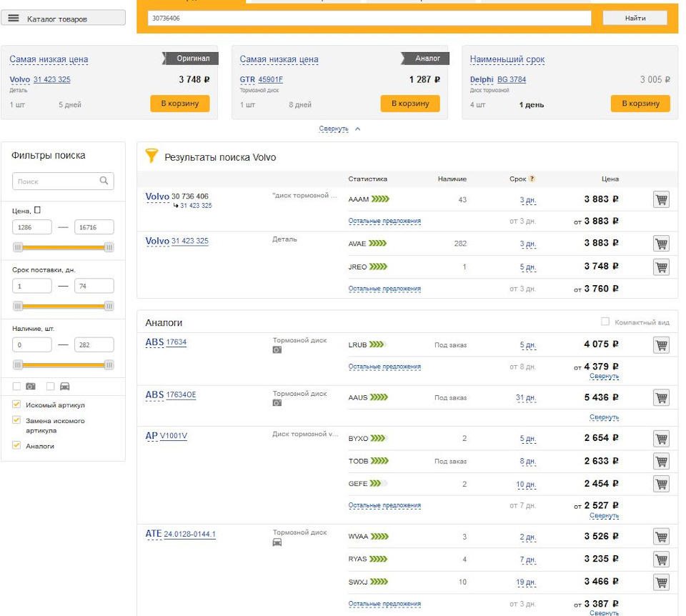
Task: Open the Каталог товаров menu
Action: 63,19
